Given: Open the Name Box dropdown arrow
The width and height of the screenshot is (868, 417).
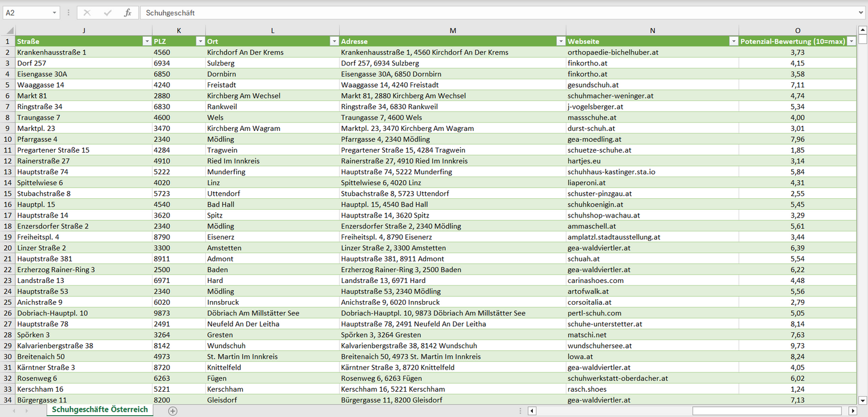Looking at the screenshot, I should pos(55,13).
